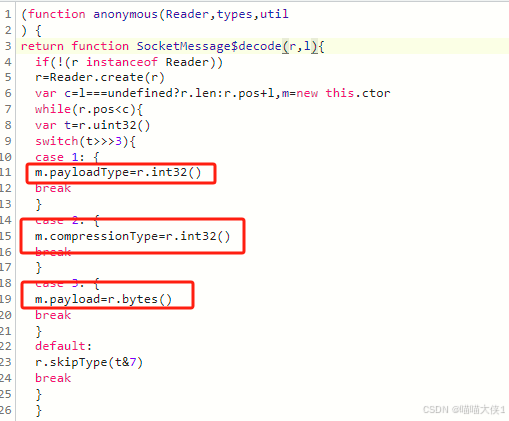Click the text 'SocketMessage$decode' on line 3
This screenshot has width=509, height=421.
209,46
